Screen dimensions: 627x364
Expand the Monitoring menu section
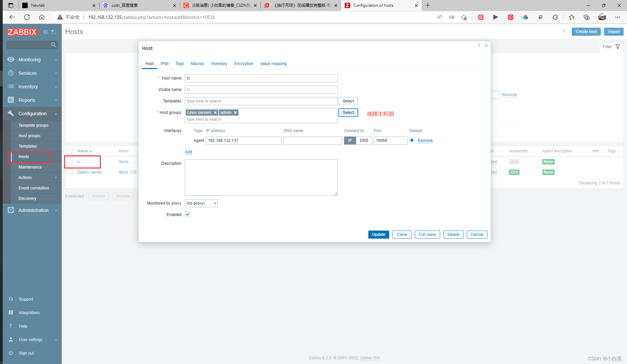56,60
